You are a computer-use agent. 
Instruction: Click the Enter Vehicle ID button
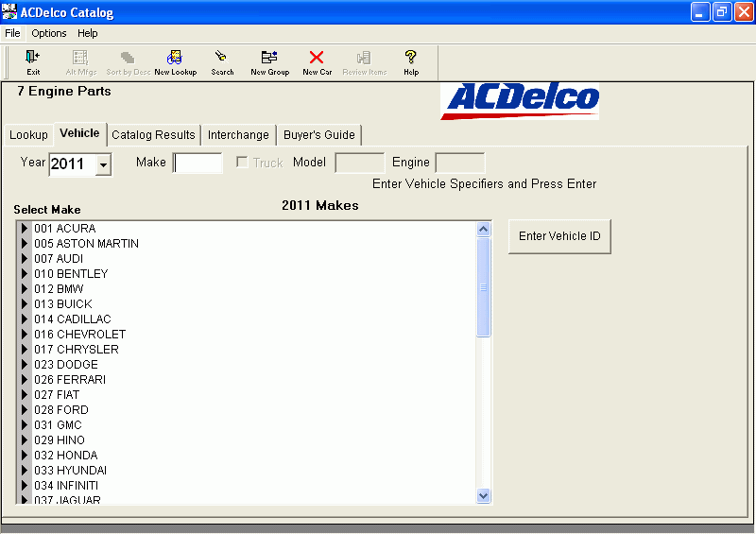pyautogui.click(x=559, y=236)
